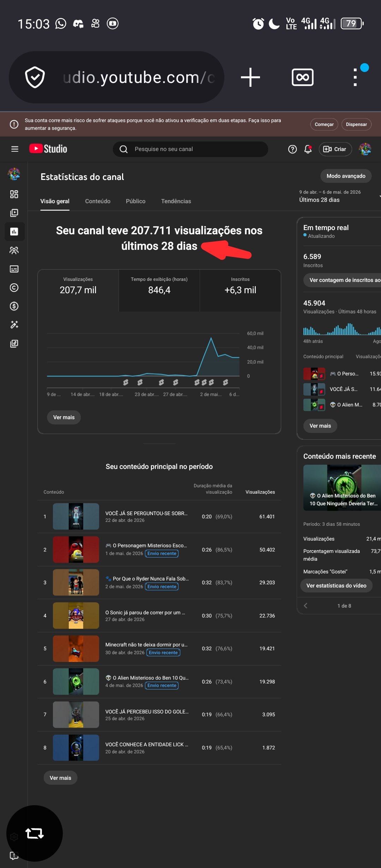Open the Audio library icon in sidebar
This screenshot has width=381, height=868.
click(14, 343)
